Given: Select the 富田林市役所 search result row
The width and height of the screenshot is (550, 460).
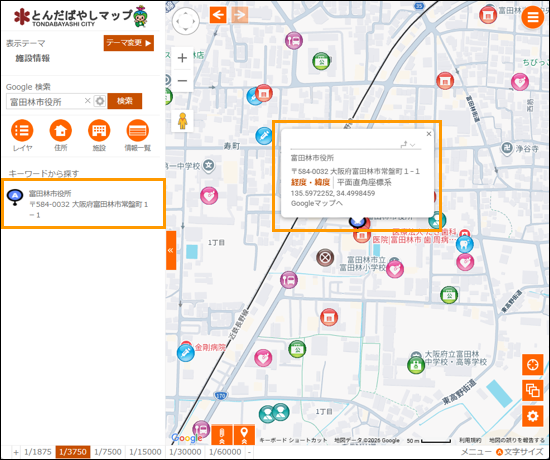Looking at the screenshot, I should (83, 204).
